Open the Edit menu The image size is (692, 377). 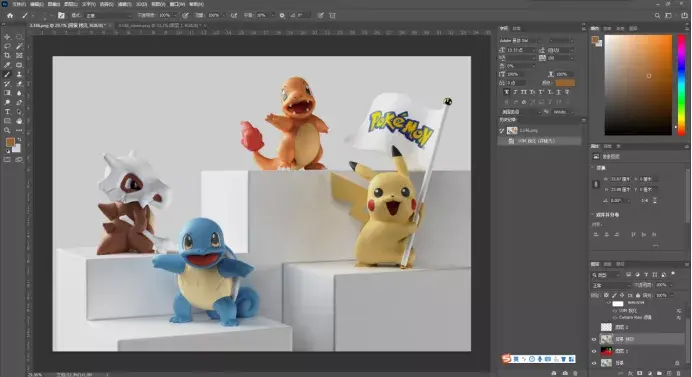[36, 4]
